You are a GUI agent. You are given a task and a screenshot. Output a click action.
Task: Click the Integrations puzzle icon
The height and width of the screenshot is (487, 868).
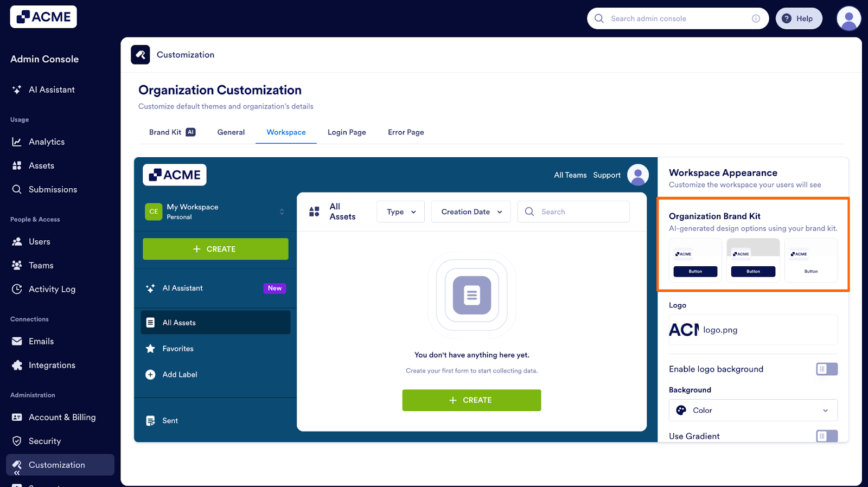tap(17, 365)
